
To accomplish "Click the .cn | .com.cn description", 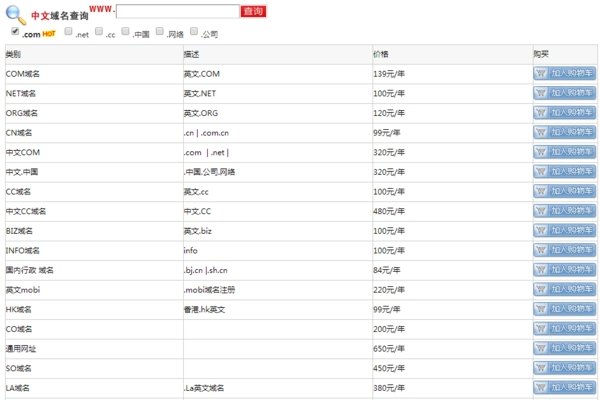I will (x=206, y=133).
